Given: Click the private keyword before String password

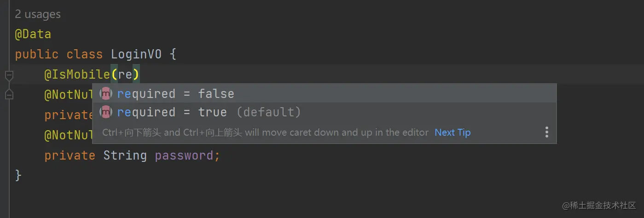Looking at the screenshot, I should click(x=70, y=155).
